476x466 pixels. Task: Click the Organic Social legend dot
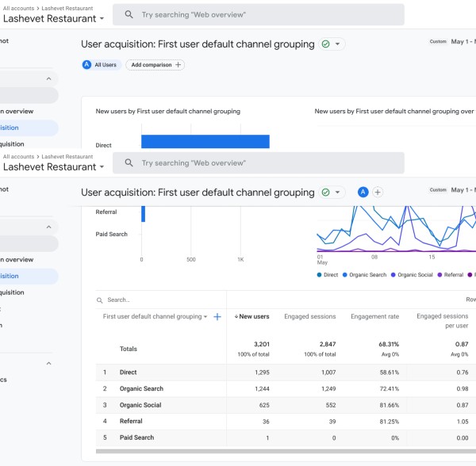[x=393, y=275]
